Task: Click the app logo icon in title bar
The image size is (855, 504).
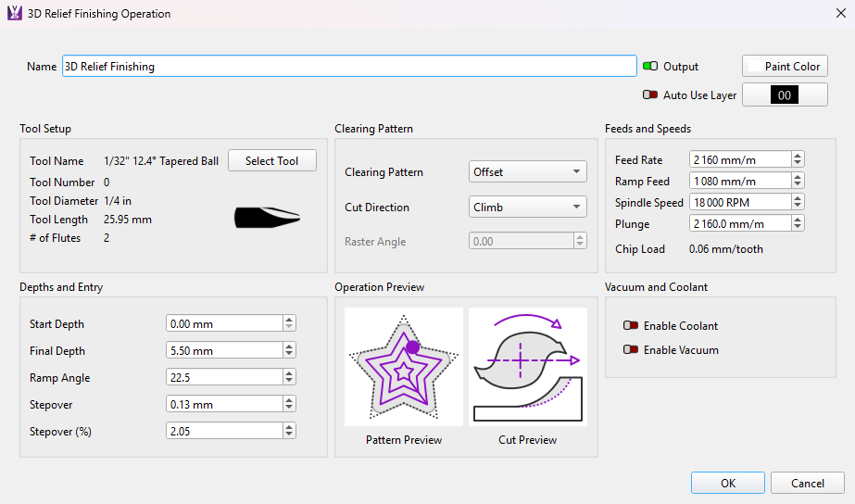Action: click(x=15, y=13)
